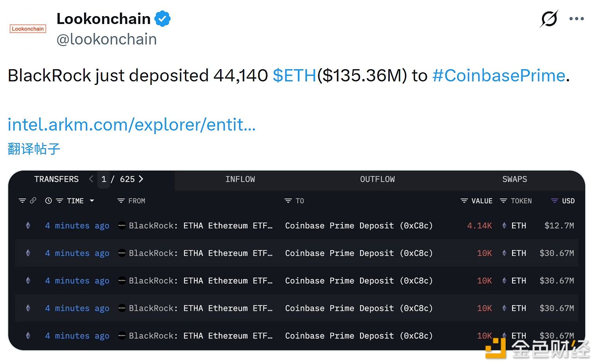Switch to the OUTFLOW tab
Screen dimensions: 595x364
pyautogui.click(x=377, y=179)
